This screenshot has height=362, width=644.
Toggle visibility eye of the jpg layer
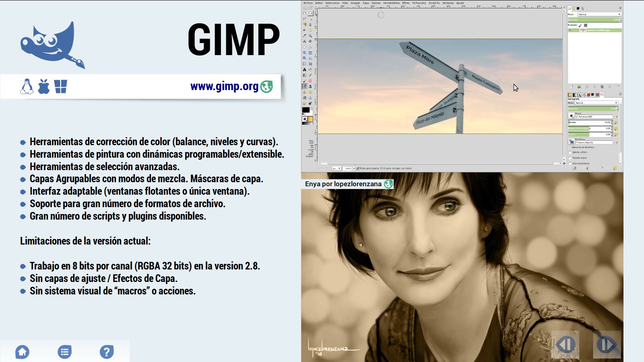570,31
